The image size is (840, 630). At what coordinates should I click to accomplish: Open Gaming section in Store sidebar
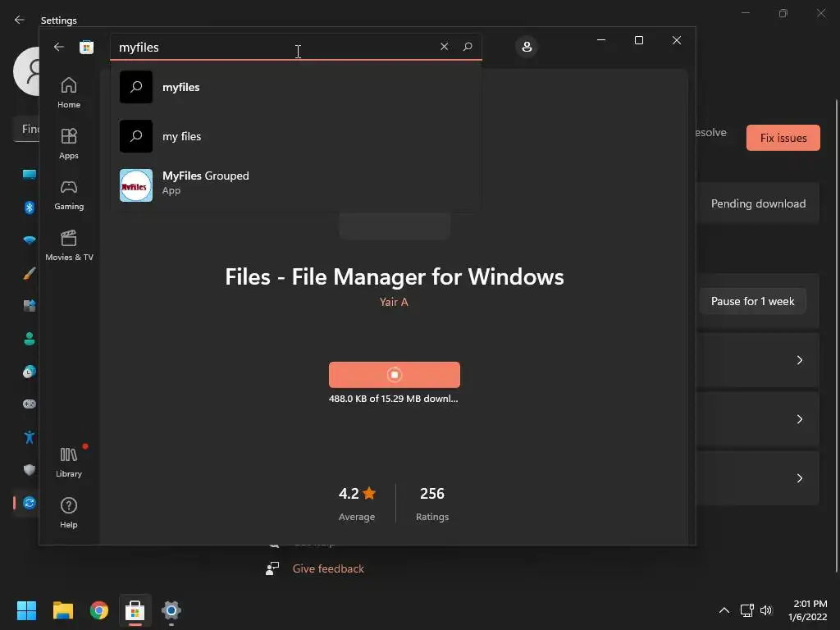click(69, 195)
